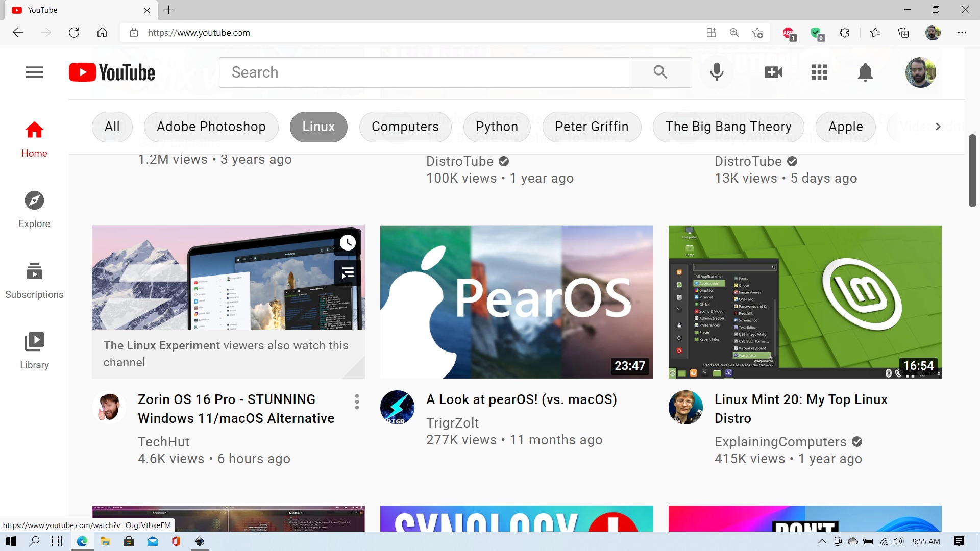980x551 pixels.
Task: Open Subscriptions in the sidebar
Action: click(34, 280)
